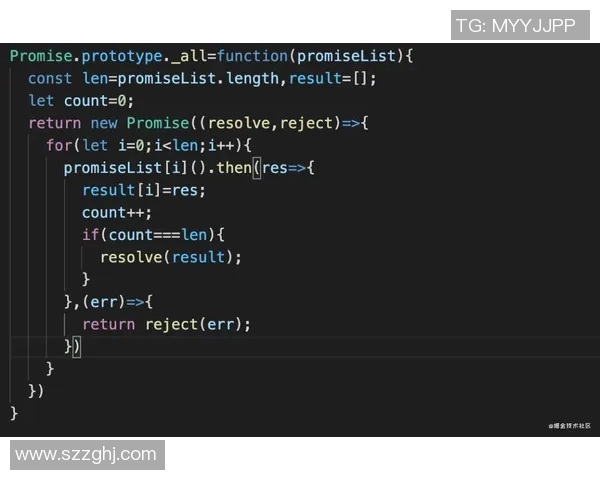Click the www.szzghj.com watermark link
The image size is (600, 480).
click(x=87, y=455)
